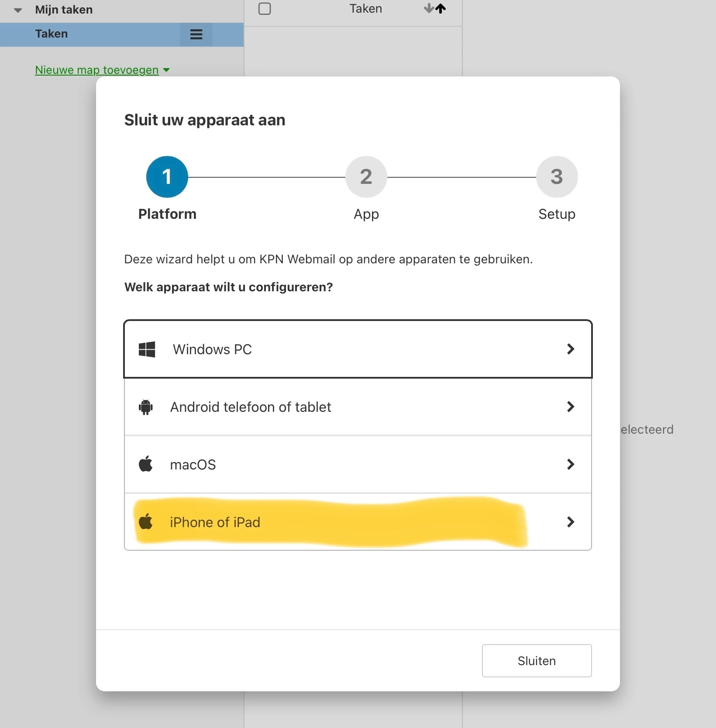Viewport: 716px width, 728px height.
Task: Choose the macOS platform option
Action: click(x=358, y=464)
